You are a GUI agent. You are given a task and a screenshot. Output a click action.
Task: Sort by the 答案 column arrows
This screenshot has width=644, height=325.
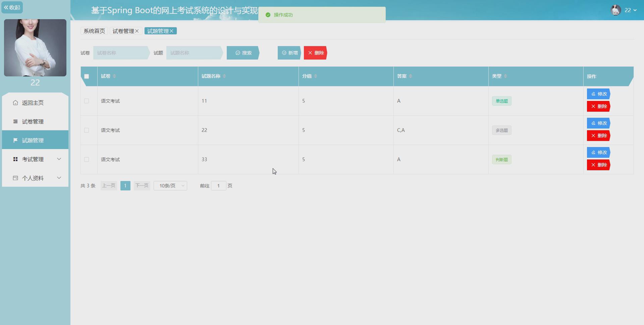click(411, 76)
